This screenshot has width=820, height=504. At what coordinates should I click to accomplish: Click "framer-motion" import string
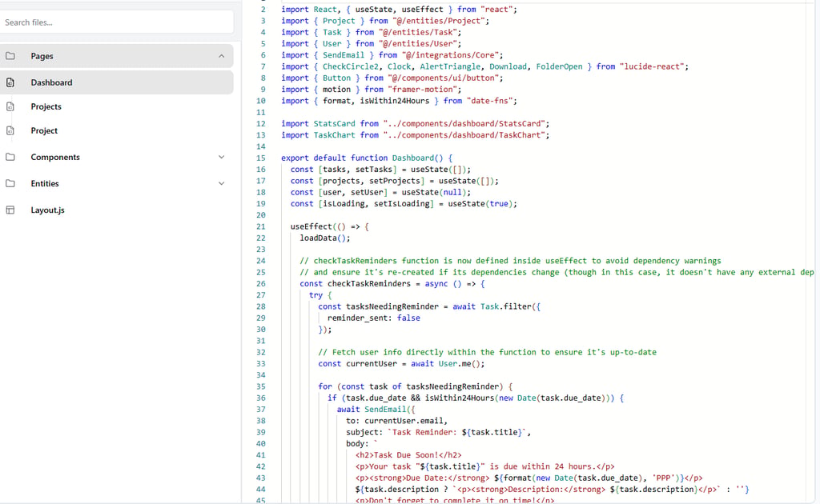click(423, 90)
